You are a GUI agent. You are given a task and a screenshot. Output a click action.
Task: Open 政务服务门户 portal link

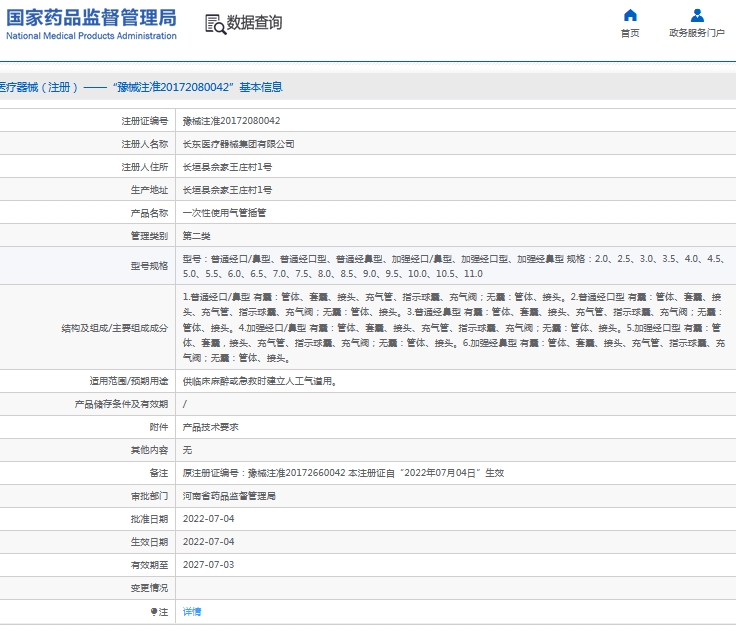tap(697, 33)
